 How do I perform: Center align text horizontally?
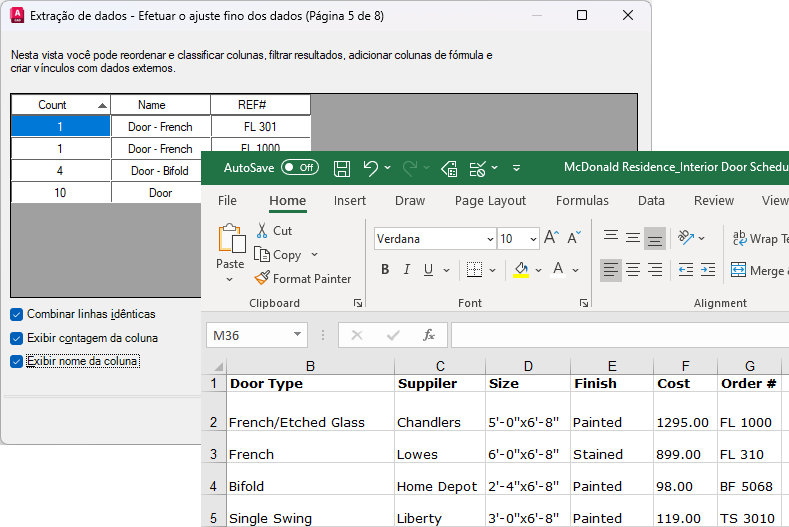[x=633, y=269]
